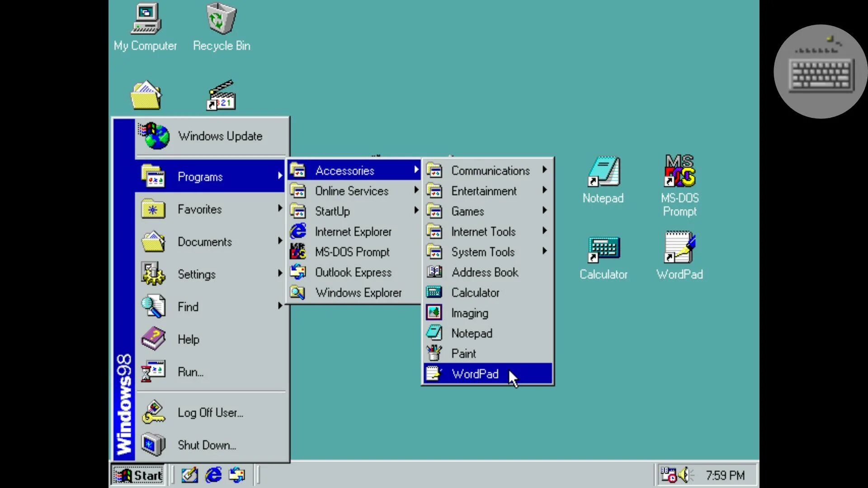Click the Start button
The height and width of the screenshot is (488, 868).
(138, 475)
